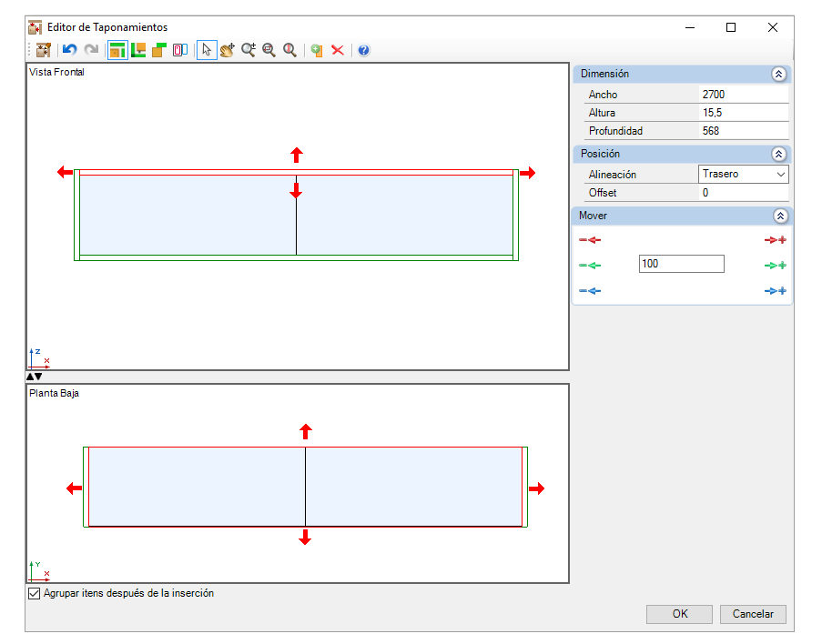
Task: Close the Editor de Taponamientos window
Action: click(772, 27)
